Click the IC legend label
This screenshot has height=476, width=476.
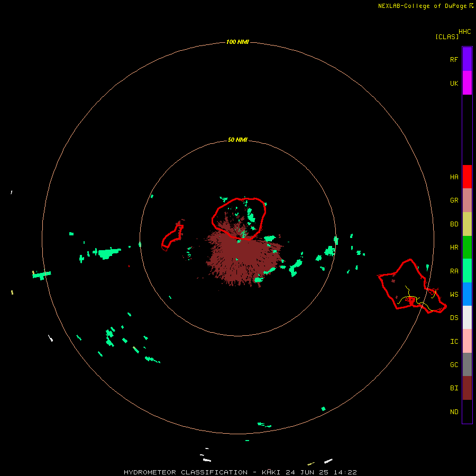454,342
